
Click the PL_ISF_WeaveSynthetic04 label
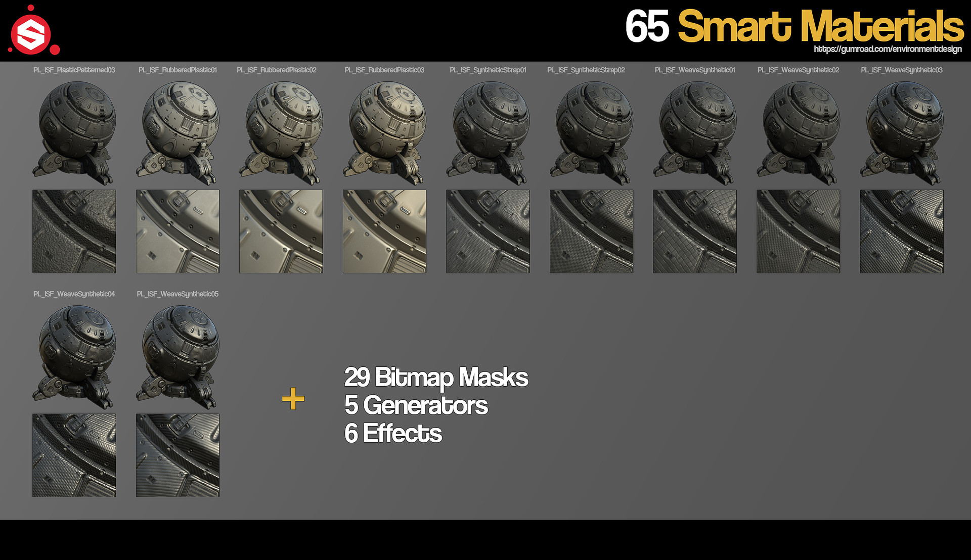(x=74, y=294)
